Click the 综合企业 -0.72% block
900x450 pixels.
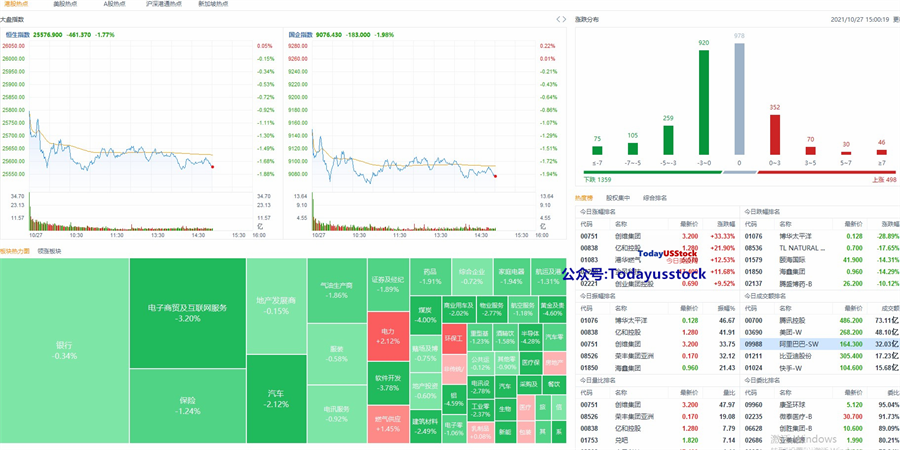[472, 276]
